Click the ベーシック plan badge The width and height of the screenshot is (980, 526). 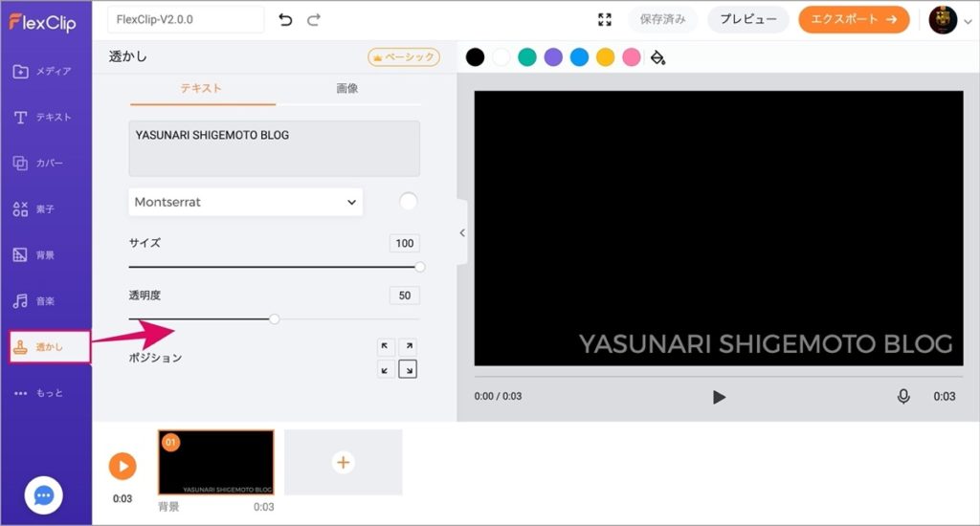[x=404, y=56]
